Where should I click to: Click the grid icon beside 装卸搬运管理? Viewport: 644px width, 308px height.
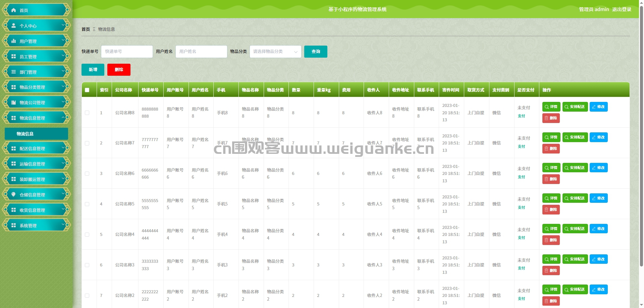(13, 179)
